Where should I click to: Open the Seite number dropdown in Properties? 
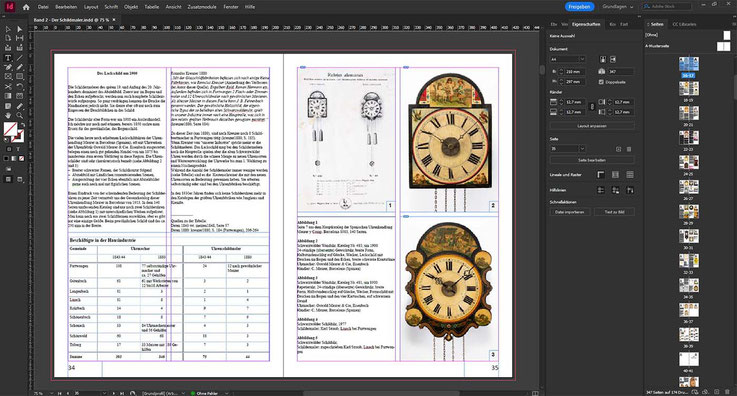[x=568, y=148]
